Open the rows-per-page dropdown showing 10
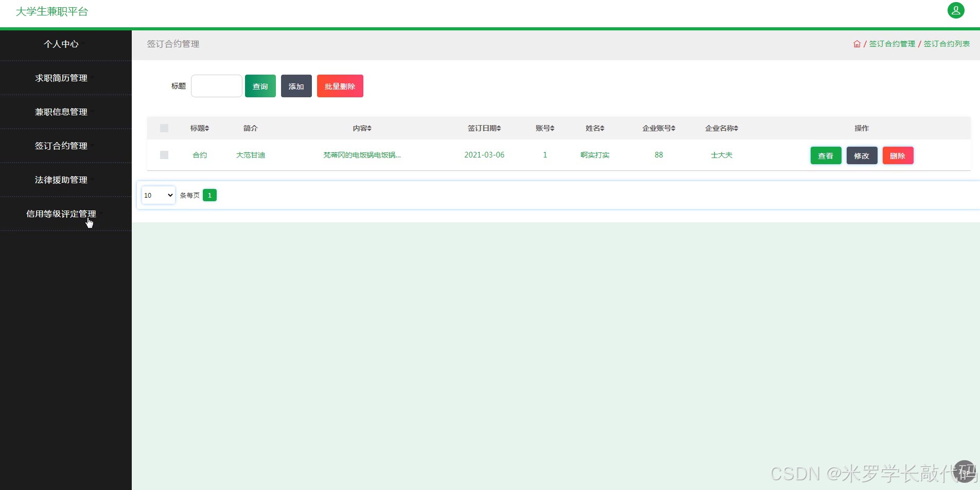This screenshot has height=490, width=980. (x=159, y=195)
